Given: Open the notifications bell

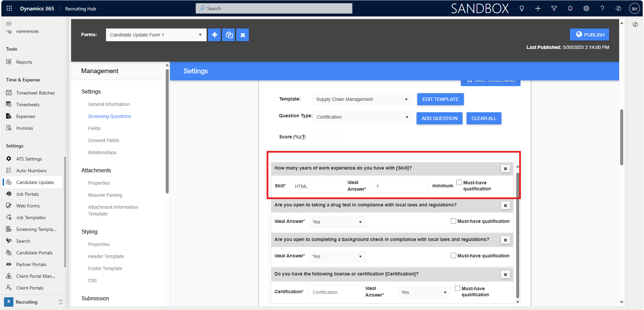Looking at the screenshot, I should [x=570, y=8].
